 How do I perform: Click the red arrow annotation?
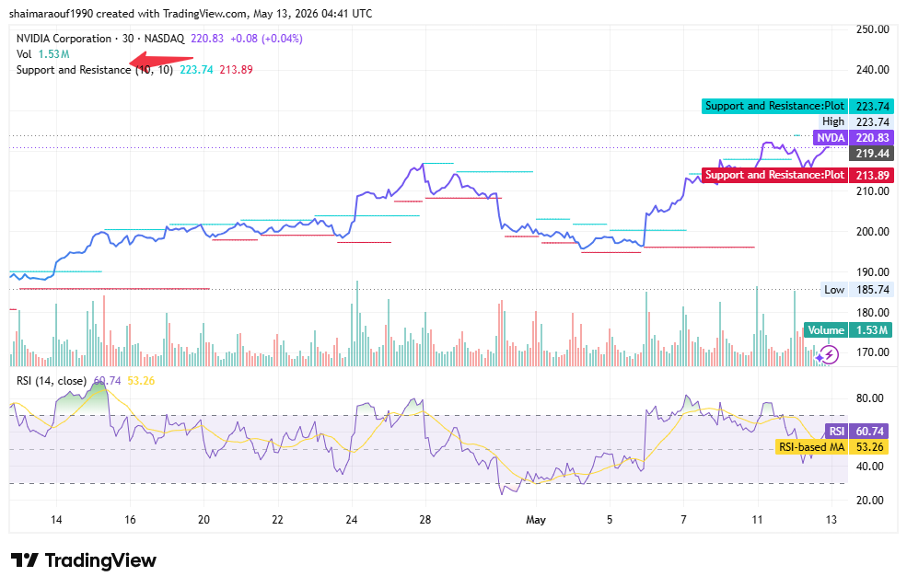tap(161, 60)
